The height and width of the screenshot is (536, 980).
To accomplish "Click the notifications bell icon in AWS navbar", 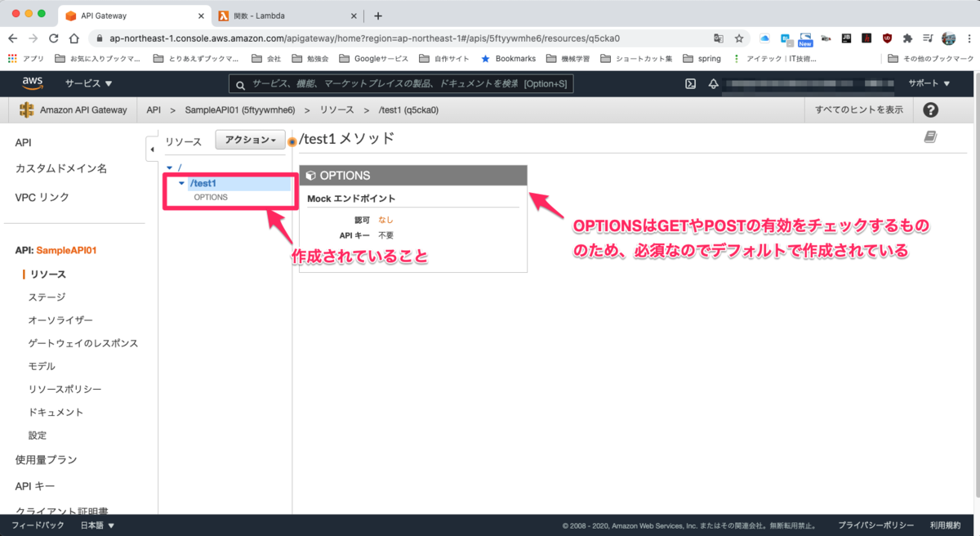I will click(713, 83).
